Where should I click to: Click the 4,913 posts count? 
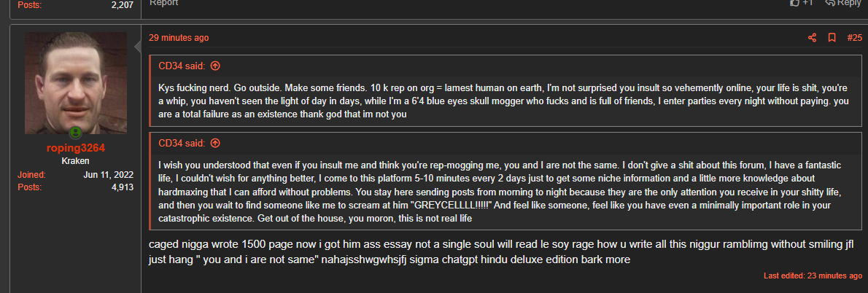pos(122,187)
